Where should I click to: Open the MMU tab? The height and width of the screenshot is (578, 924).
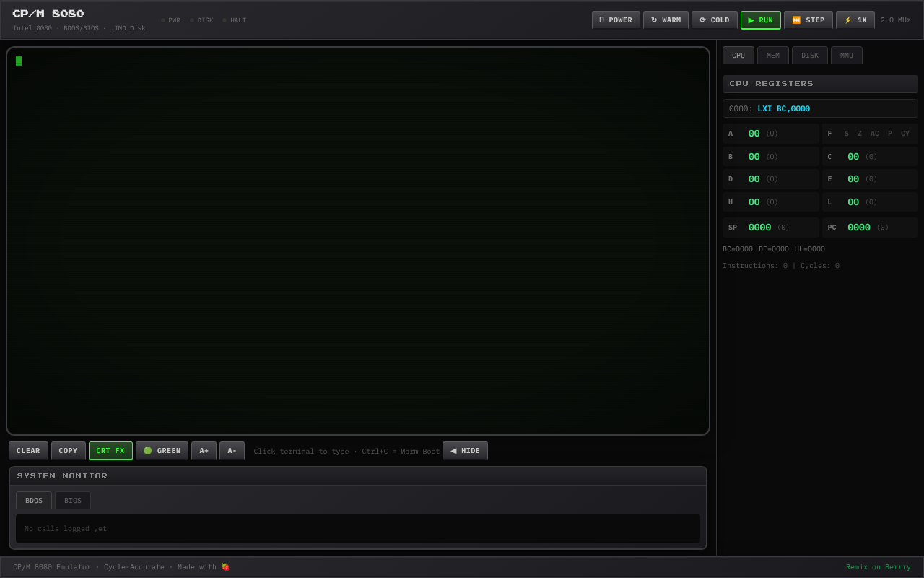click(x=847, y=56)
